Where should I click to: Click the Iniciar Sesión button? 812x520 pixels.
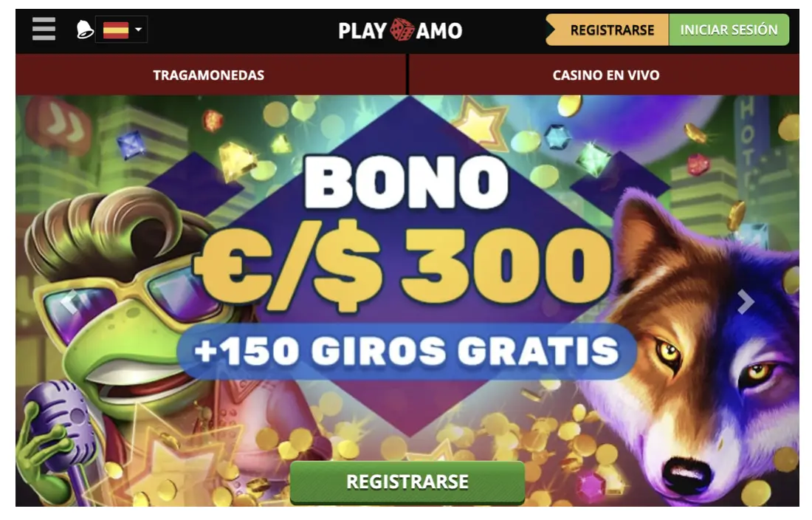(x=729, y=30)
